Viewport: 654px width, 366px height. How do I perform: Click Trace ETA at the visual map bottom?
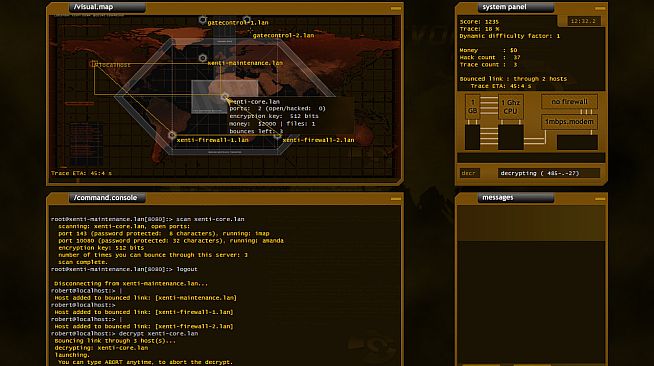point(81,173)
